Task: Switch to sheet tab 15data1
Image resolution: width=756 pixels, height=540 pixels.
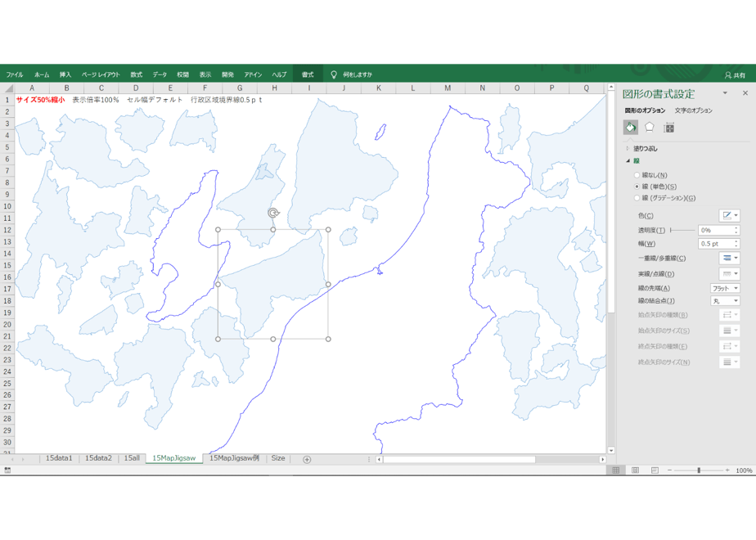Action: [59, 458]
